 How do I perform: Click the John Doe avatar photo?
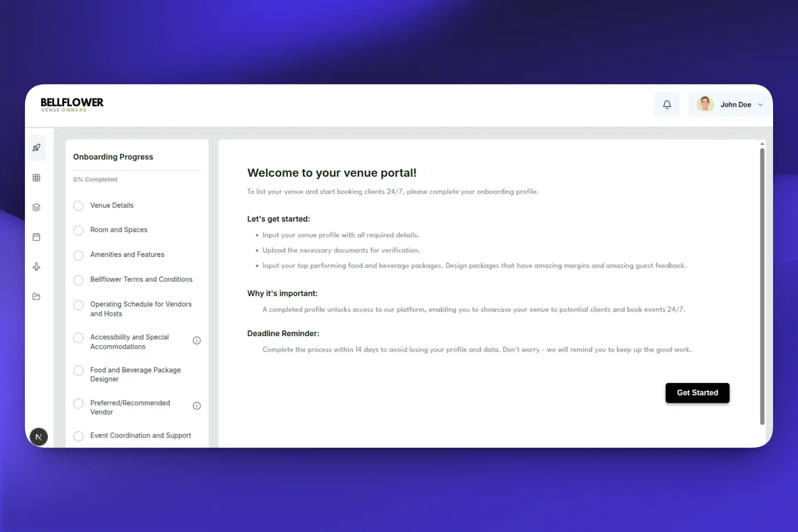(x=705, y=104)
